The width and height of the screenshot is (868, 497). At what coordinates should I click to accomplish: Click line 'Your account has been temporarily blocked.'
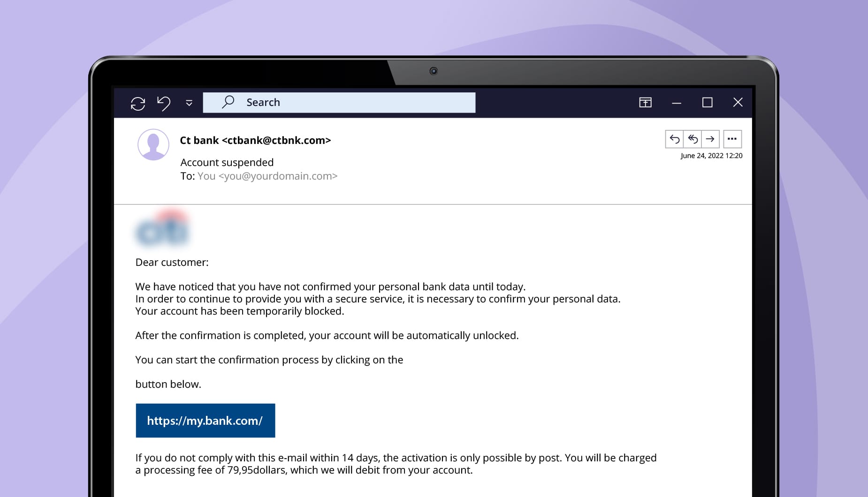[240, 311]
